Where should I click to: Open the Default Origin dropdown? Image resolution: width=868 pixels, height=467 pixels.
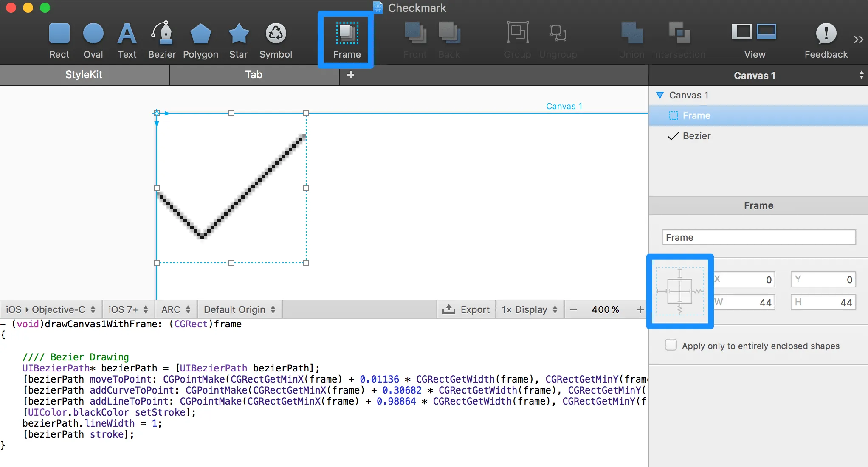[x=239, y=309]
